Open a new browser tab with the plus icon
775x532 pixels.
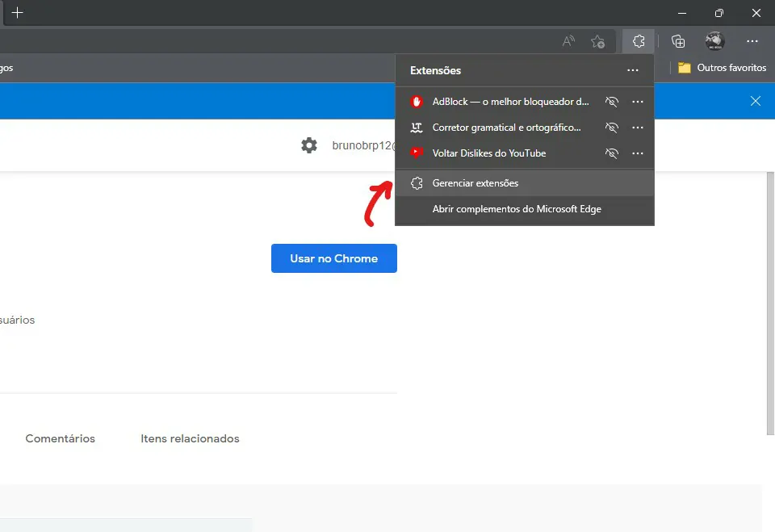(17, 13)
